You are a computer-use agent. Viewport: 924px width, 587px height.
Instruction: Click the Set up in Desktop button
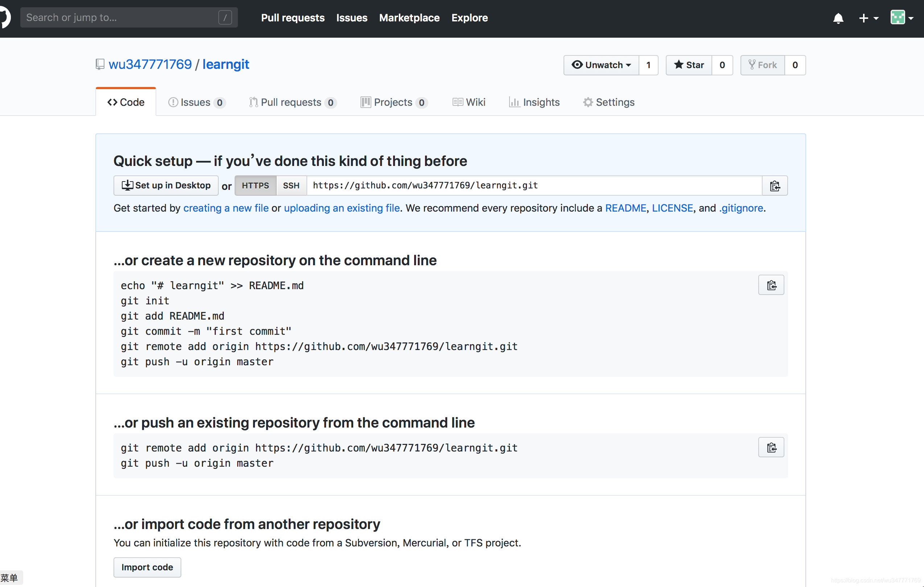(x=166, y=186)
